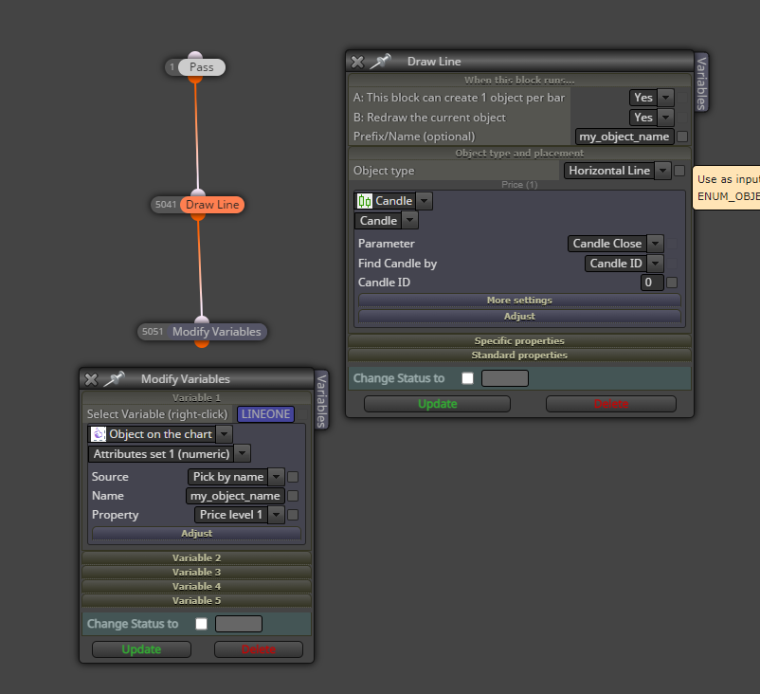This screenshot has height=694, width=760.
Task: Expand More settings in Draw Line
Action: coord(519,300)
